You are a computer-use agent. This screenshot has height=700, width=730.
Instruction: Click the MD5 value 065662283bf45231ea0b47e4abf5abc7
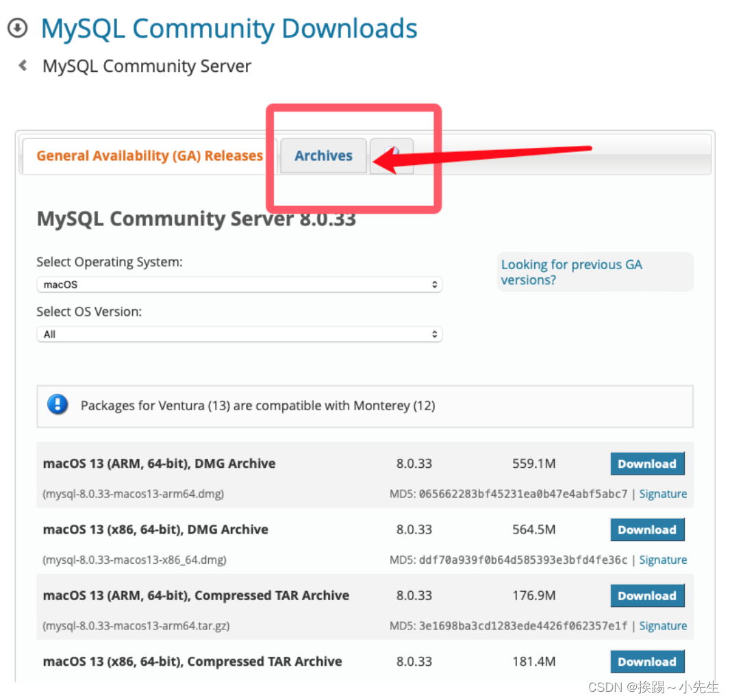[x=523, y=494]
